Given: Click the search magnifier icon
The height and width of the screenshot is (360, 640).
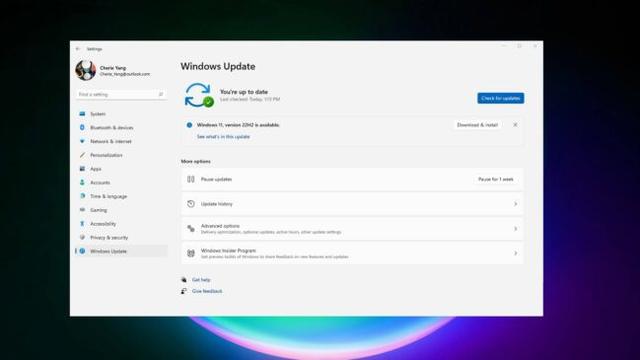Looking at the screenshot, I should [160, 94].
